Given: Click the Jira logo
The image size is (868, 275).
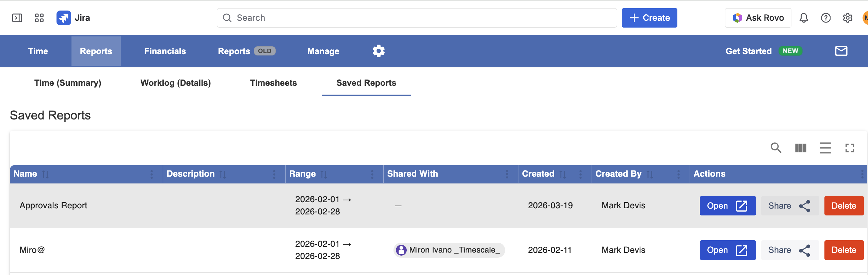Looking at the screenshot, I should coord(73,18).
